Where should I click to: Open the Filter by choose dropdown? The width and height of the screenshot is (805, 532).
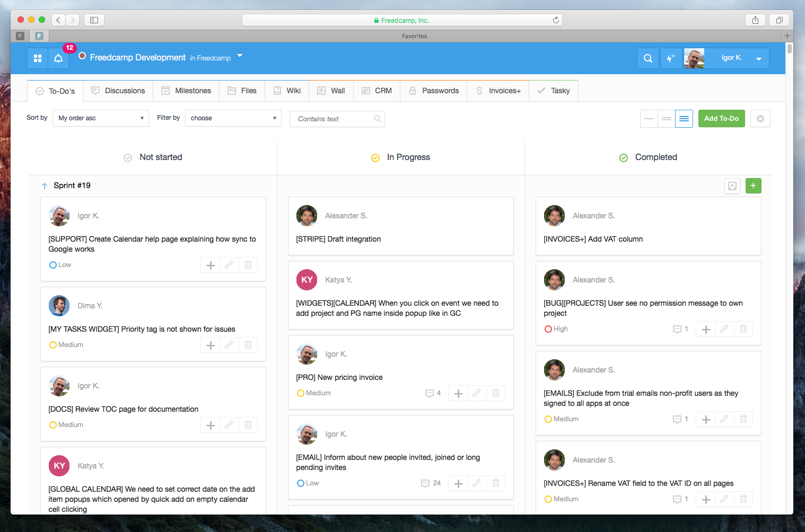point(233,118)
